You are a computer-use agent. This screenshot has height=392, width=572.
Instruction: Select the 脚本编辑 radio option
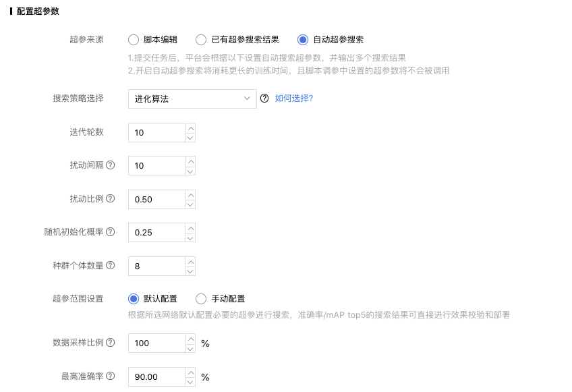pos(134,39)
